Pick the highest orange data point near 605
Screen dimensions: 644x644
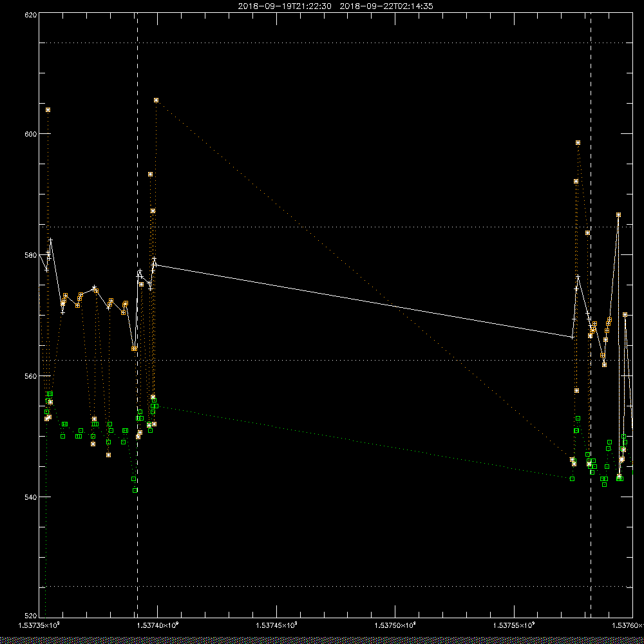[x=156, y=100]
